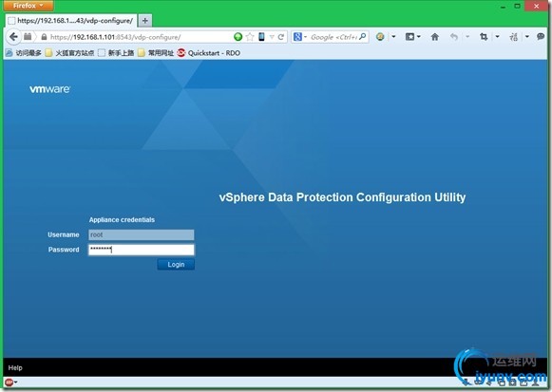Expand dropdown arrow next to yellow toolbar icon
This screenshot has width=552, height=392.
point(393,37)
